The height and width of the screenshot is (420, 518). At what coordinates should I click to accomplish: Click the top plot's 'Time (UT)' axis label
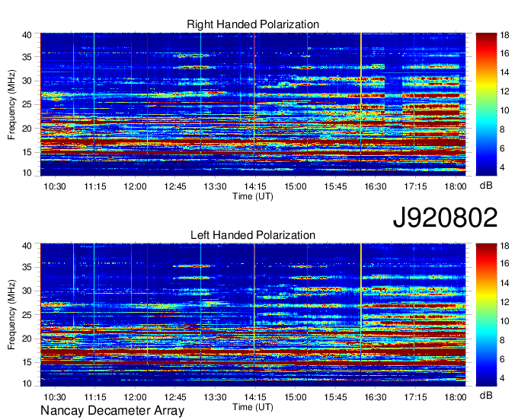[x=253, y=196]
